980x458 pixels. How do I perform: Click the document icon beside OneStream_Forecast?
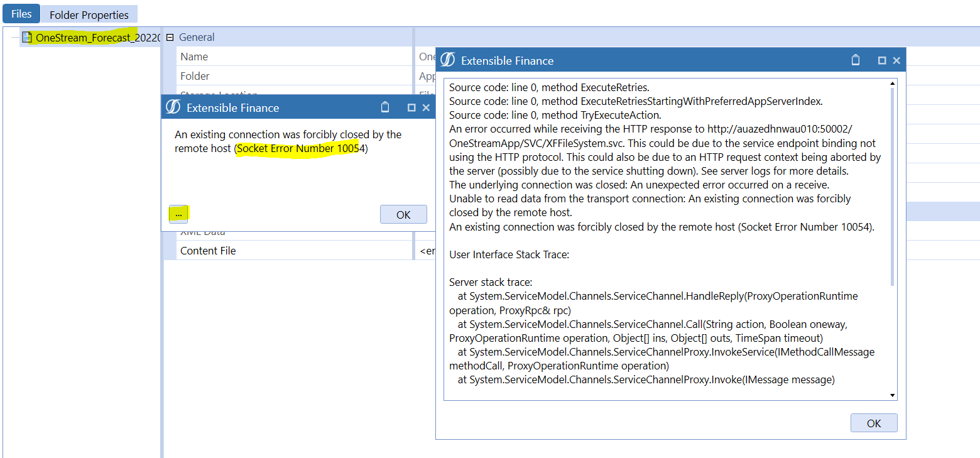point(27,38)
